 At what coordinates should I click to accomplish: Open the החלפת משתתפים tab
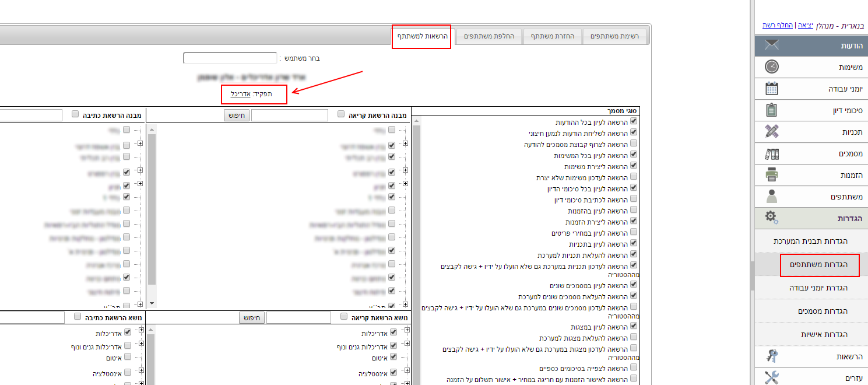click(489, 36)
